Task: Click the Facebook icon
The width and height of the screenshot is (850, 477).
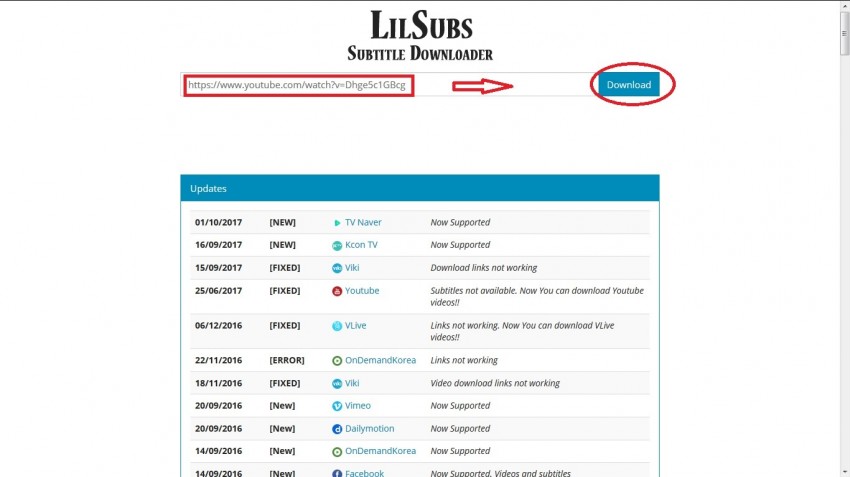Action: tap(337, 474)
